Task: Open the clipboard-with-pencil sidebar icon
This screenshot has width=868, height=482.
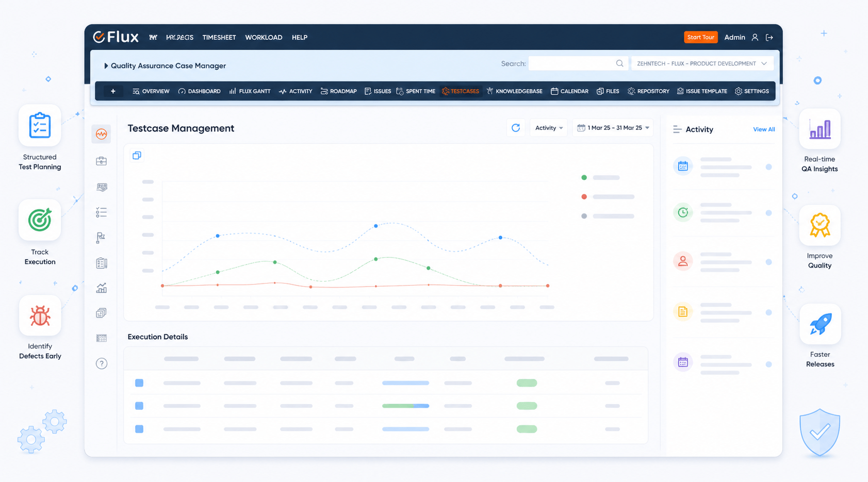Action: (102, 263)
